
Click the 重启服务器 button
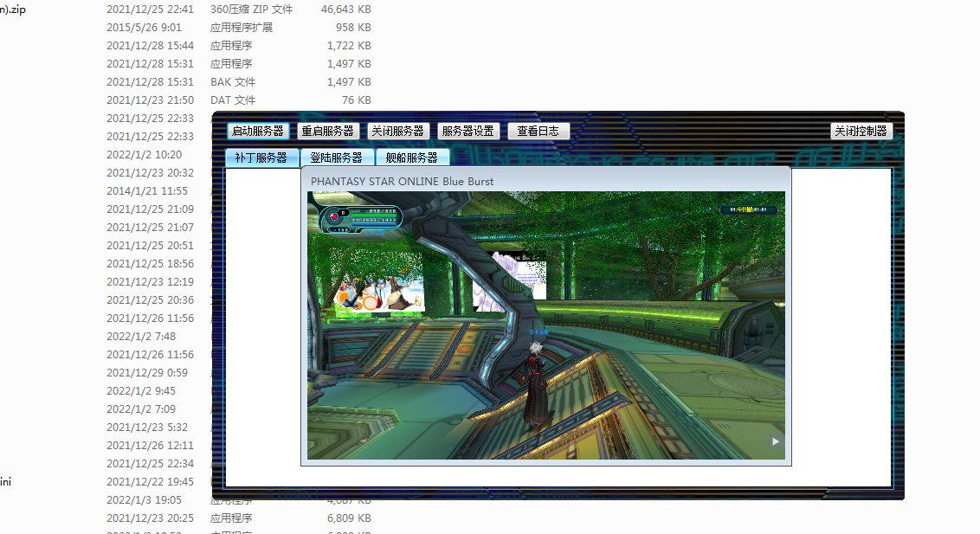click(x=327, y=132)
